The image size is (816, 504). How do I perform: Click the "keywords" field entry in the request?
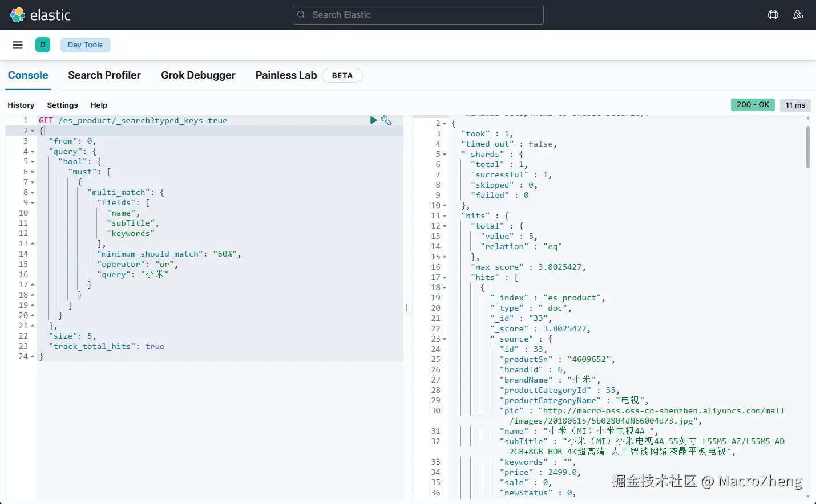point(131,234)
